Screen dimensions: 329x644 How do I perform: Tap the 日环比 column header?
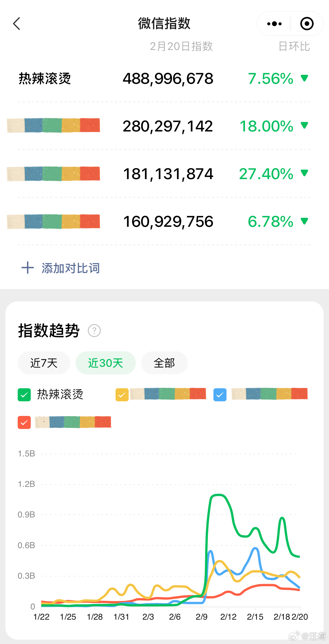[294, 46]
